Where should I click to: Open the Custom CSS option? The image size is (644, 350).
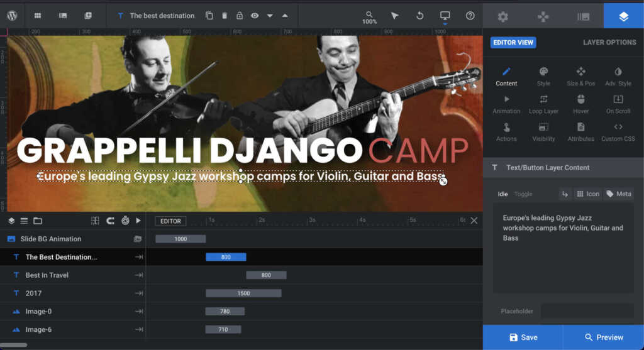[x=618, y=132]
